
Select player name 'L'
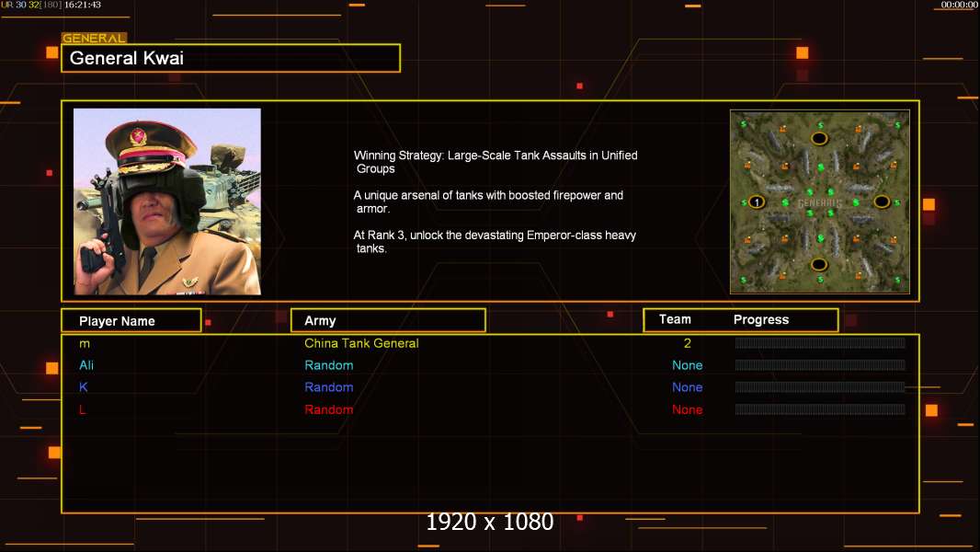coord(83,409)
